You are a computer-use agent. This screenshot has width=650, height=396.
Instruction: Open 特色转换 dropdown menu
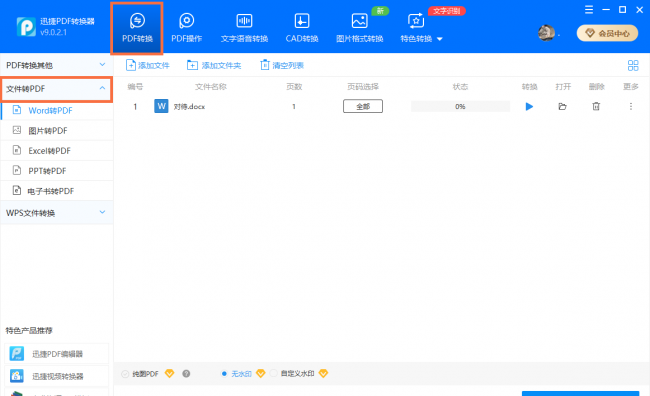(x=421, y=28)
